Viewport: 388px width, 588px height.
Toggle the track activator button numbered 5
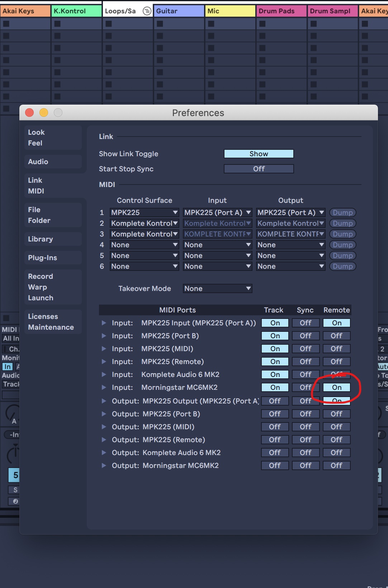tap(14, 475)
